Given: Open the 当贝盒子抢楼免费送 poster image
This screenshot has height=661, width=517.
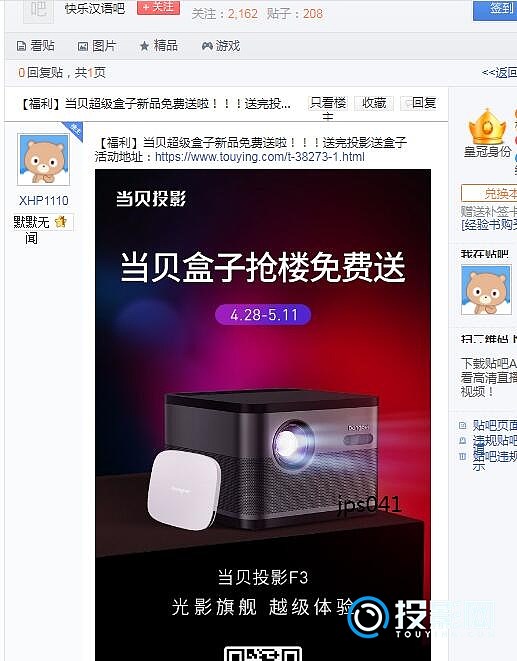Looking at the screenshot, I should 263,415.
